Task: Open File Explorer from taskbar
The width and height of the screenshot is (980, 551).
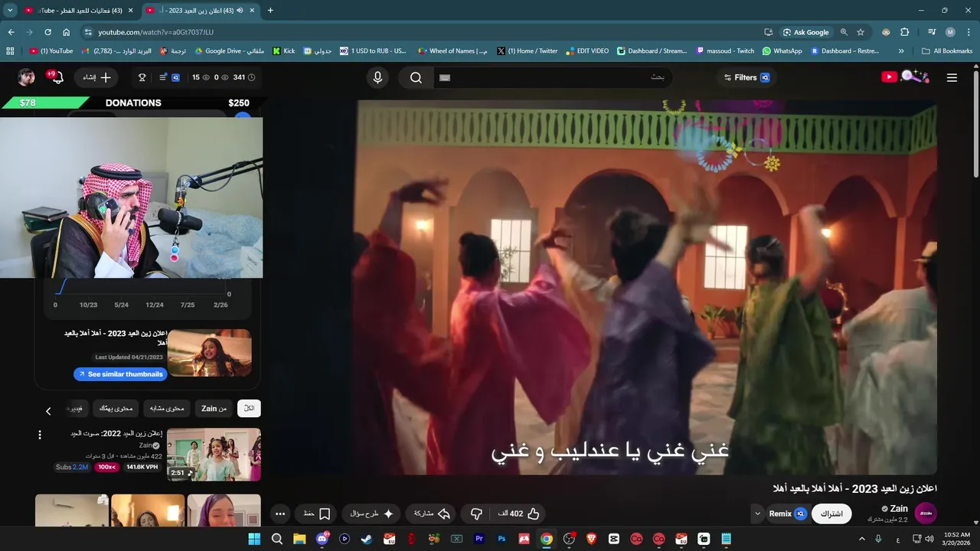Action: click(299, 539)
